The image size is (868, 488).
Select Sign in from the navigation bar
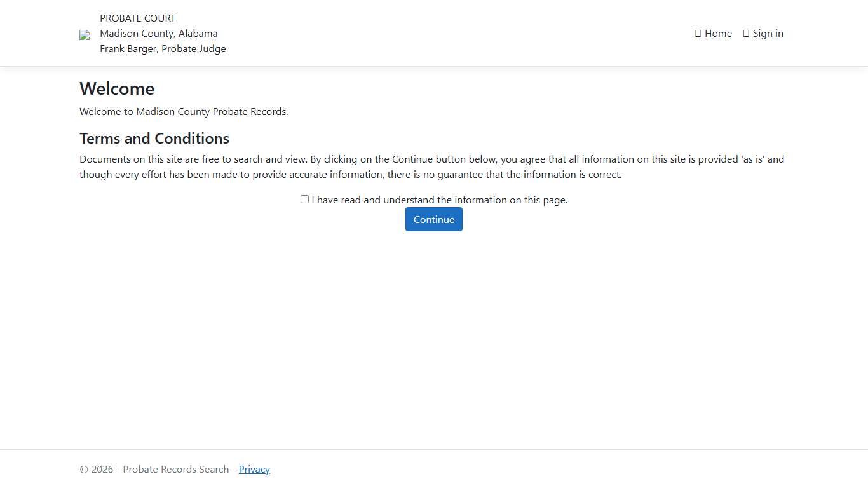pos(768,33)
